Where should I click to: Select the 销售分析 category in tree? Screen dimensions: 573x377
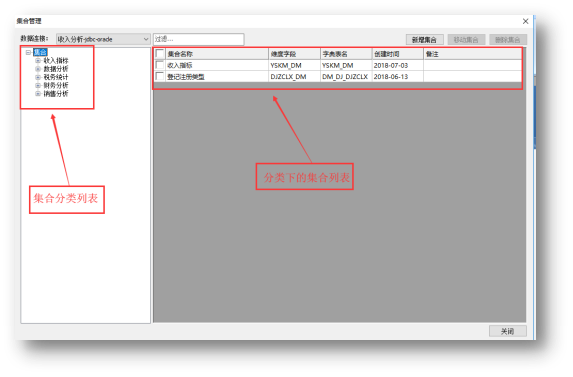(x=56, y=94)
